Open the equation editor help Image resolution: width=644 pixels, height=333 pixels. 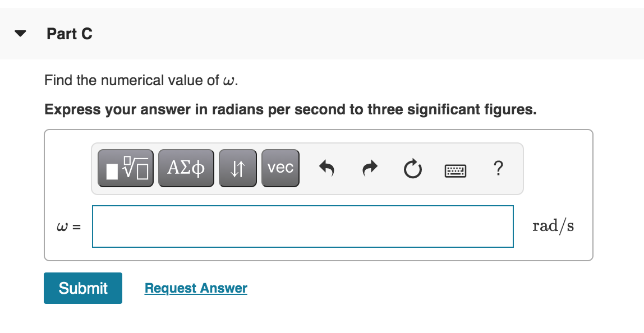click(x=498, y=169)
